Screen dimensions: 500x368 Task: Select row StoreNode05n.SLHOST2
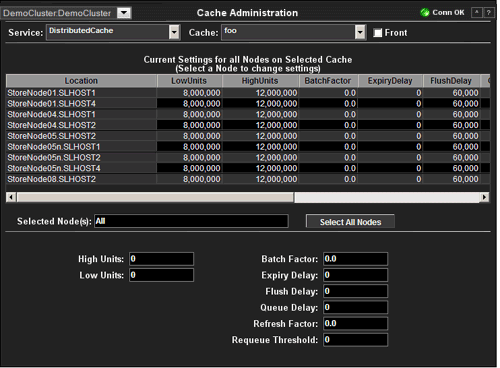click(x=248, y=157)
